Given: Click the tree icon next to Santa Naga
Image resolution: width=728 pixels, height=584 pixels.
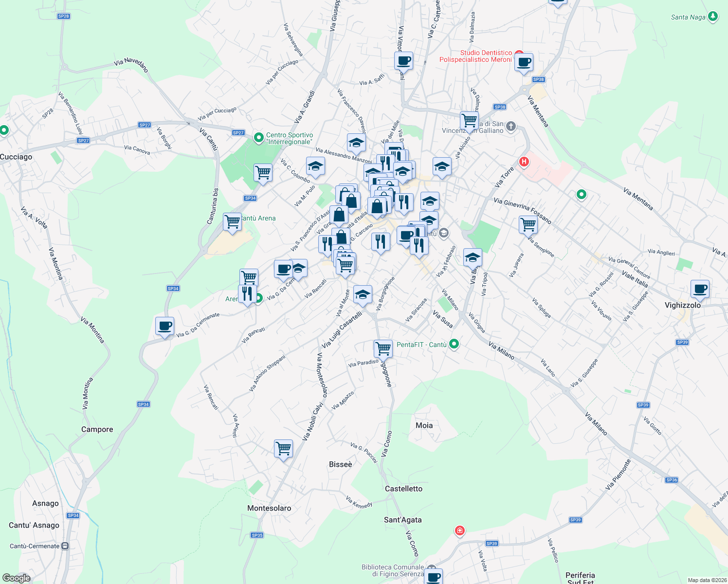Looking at the screenshot, I should tap(713, 17).
